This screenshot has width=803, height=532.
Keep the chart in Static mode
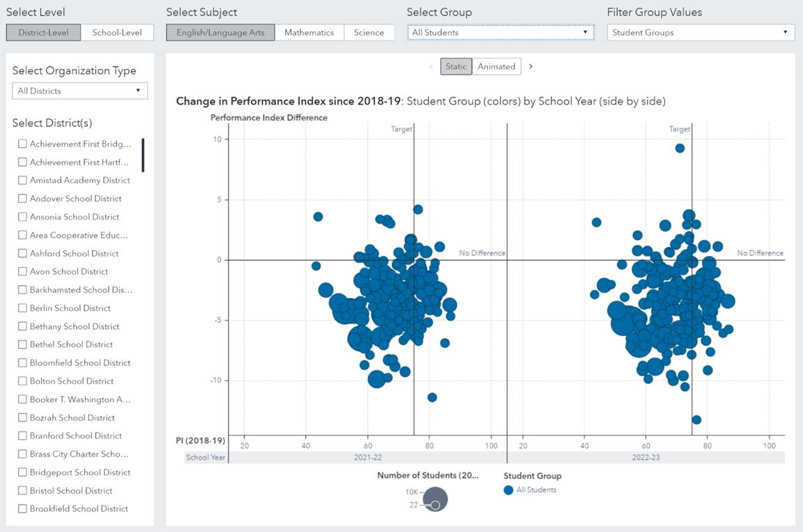point(456,66)
